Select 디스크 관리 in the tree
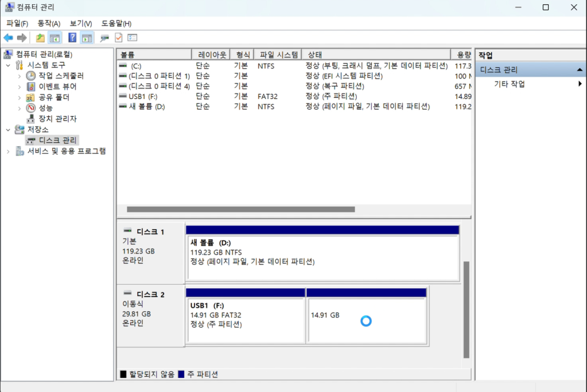This screenshot has height=392, width=587. 57,140
